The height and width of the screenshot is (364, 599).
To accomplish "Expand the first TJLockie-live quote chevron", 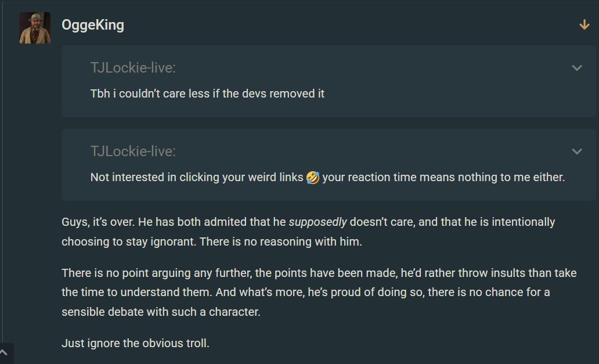I will pyautogui.click(x=577, y=68).
